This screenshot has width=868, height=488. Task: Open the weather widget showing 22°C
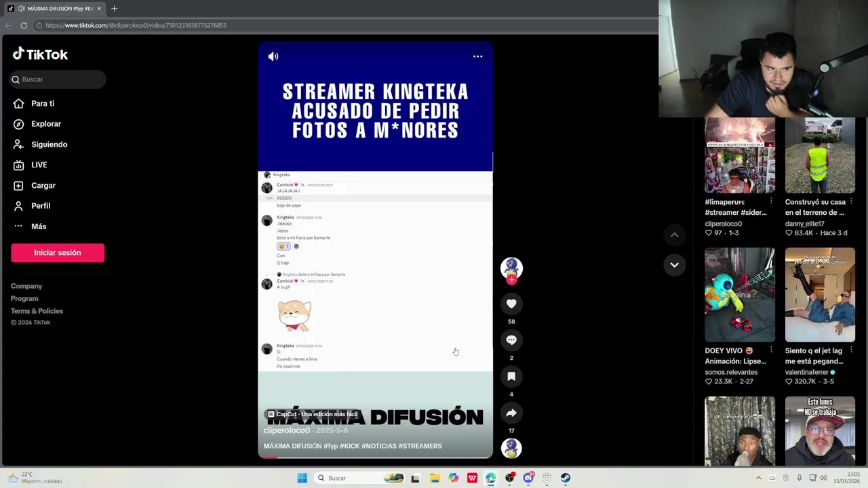35,478
